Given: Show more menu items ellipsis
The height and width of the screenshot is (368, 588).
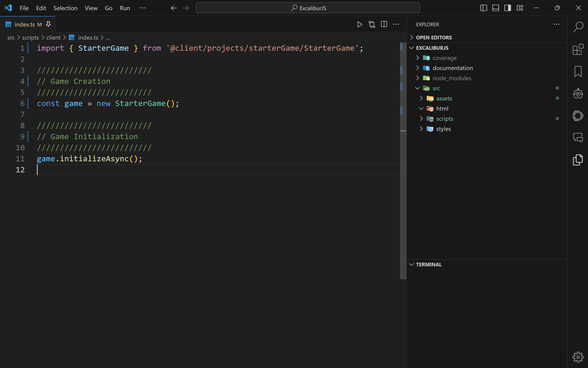Looking at the screenshot, I should click(x=143, y=8).
